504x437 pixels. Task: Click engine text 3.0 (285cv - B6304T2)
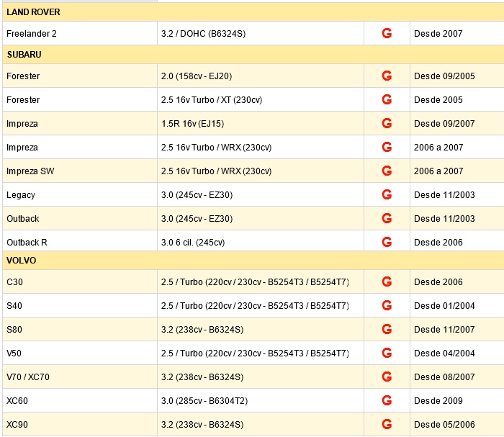204,401
